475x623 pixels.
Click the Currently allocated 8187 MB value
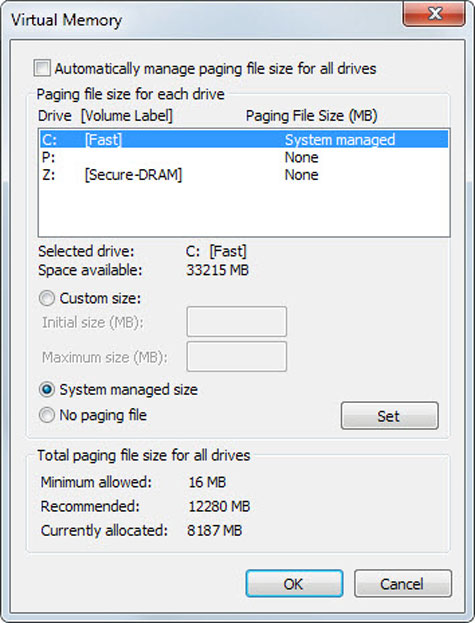[214, 530]
